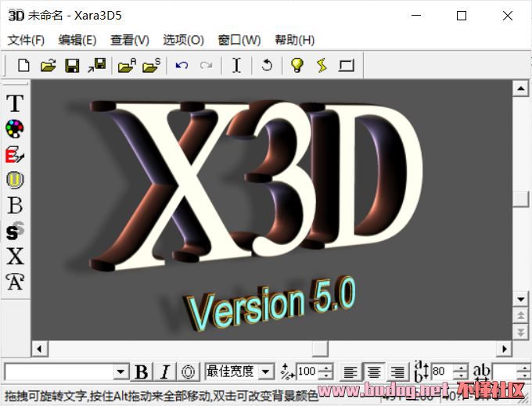
Task: Align text right
Action: [x=397, y=372]
